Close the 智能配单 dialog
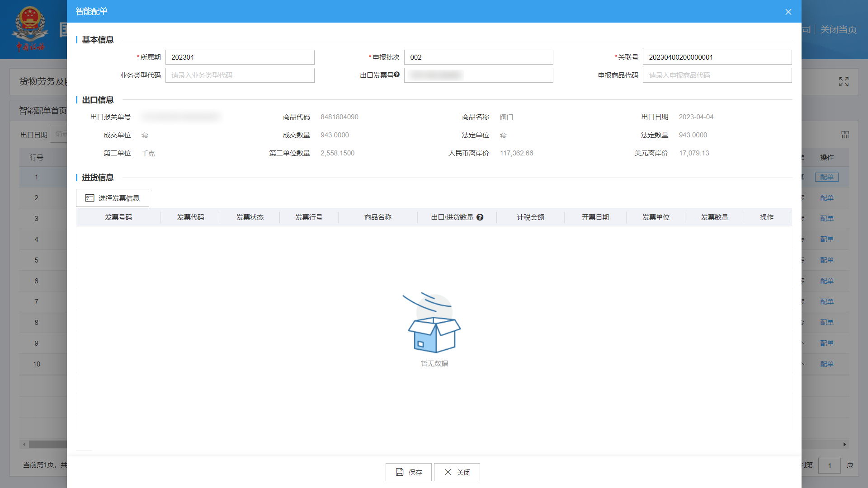Viewport: 868px width, 488px height. coord(788,12)
